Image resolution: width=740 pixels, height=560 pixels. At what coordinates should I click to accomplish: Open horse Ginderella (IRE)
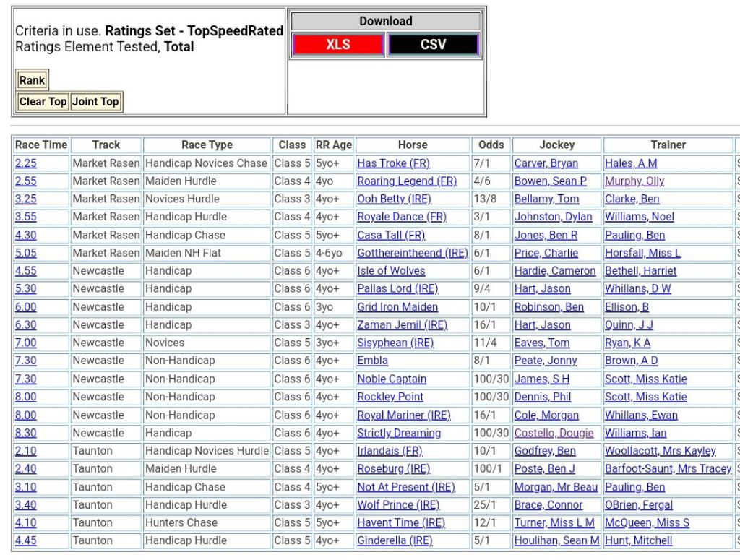(395, 540)
